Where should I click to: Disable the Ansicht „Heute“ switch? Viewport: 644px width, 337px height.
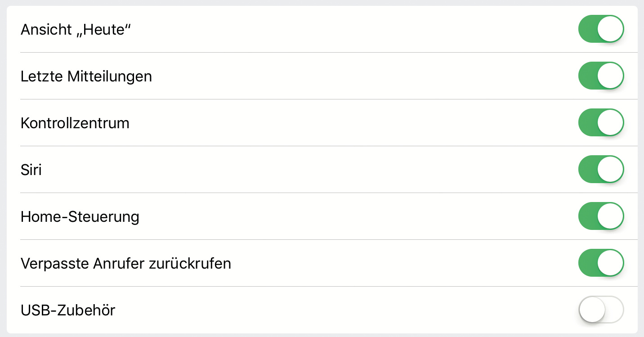pos(601,29)
